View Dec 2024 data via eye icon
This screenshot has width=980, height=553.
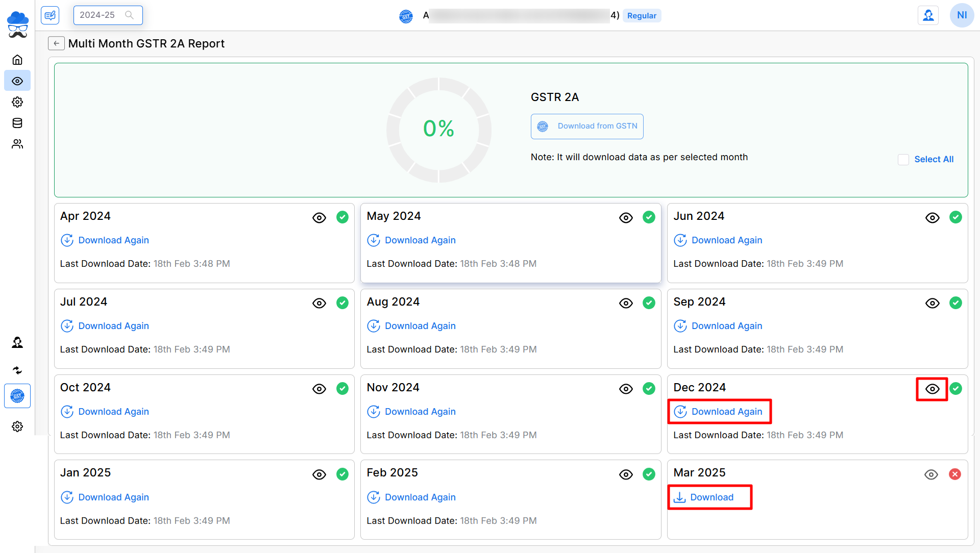point(932,389)
